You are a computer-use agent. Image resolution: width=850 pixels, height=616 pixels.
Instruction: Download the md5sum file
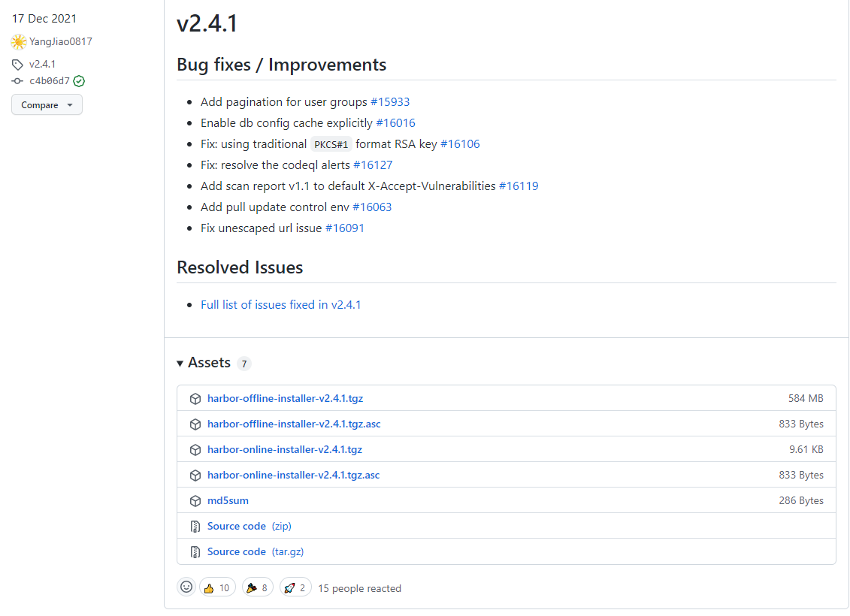coord(228,500)
